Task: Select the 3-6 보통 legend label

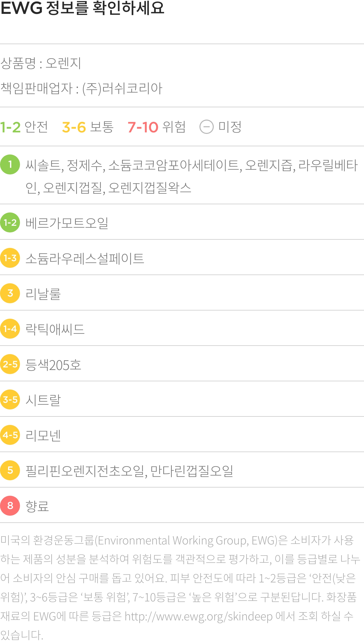Action: coord(88,127)
